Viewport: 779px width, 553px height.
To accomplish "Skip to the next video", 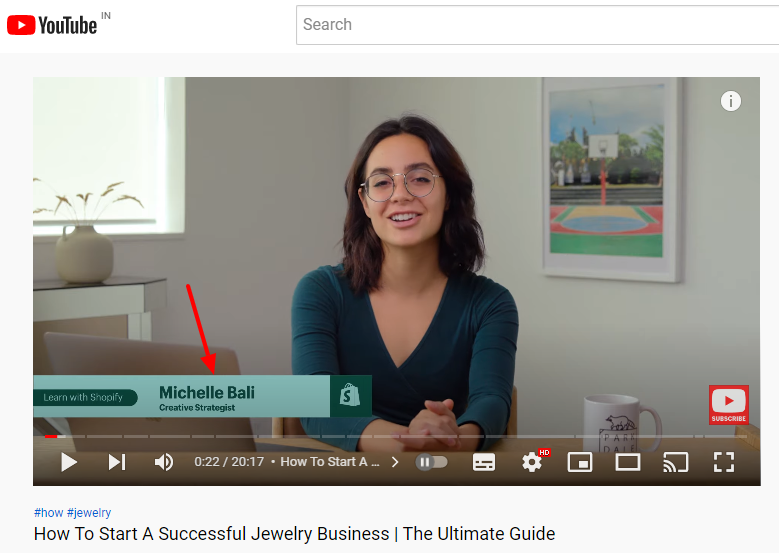I will pyautogui.click(x=117, y=462).
